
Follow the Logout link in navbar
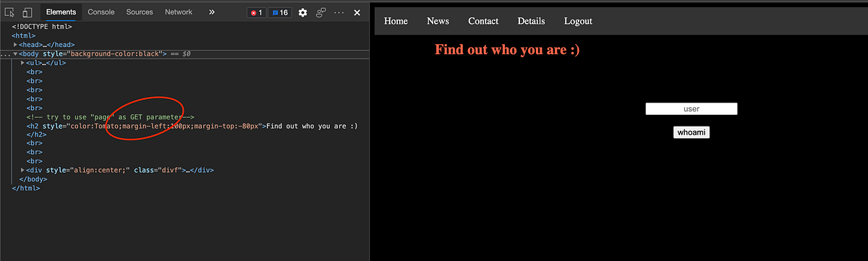578,21
